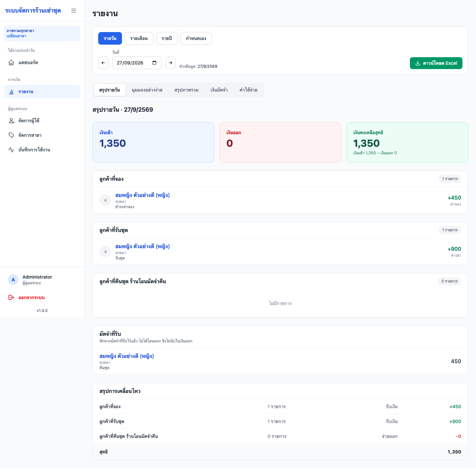Switch to the สรุปภาพรวม tab
Image resolution: width=476 pixels, height=468 pixels.
tap(186, 90)
